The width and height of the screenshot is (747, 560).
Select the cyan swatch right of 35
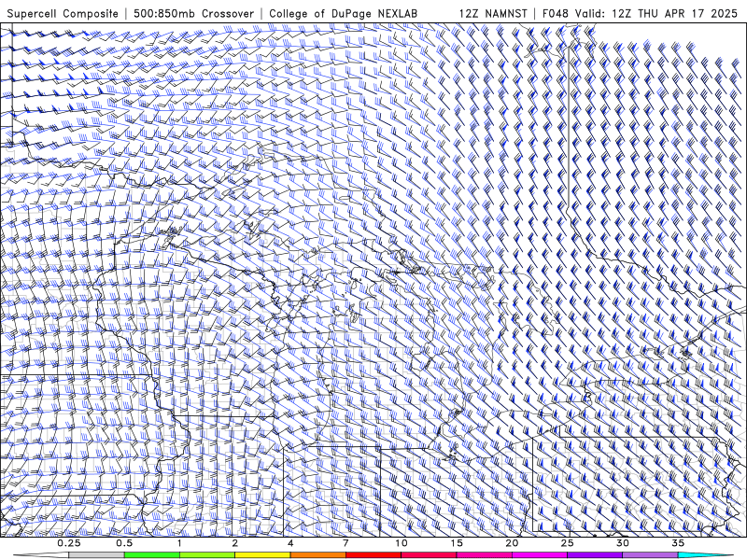coord(705,555)
